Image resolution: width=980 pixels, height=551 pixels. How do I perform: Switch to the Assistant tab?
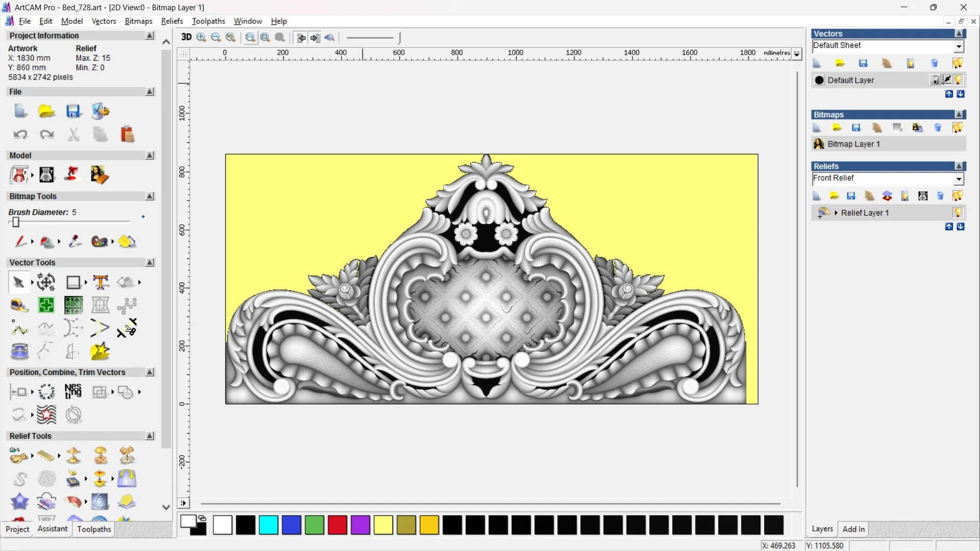click(x=52, y=529)
